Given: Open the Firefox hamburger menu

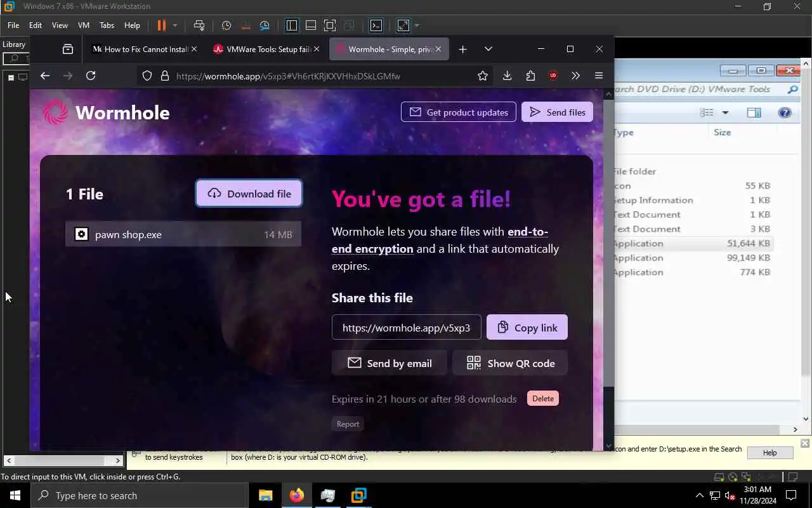Looking at the screenshot, I should (598, 76).
